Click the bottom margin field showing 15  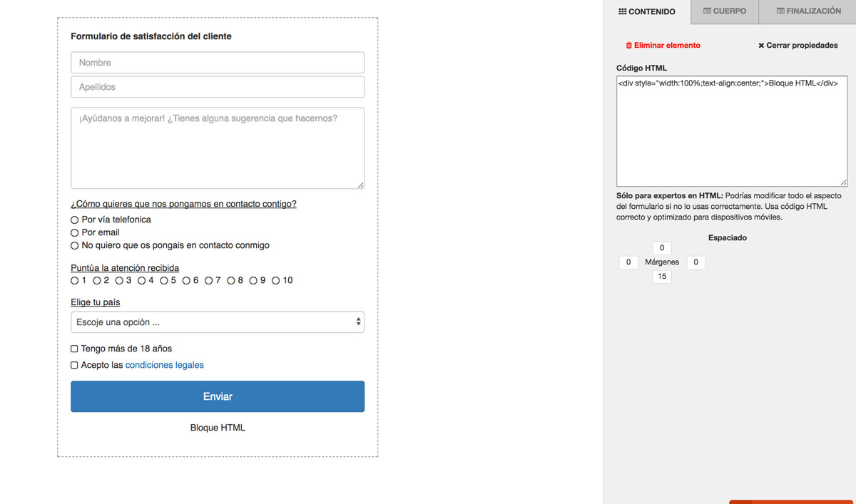coord(662,277)
